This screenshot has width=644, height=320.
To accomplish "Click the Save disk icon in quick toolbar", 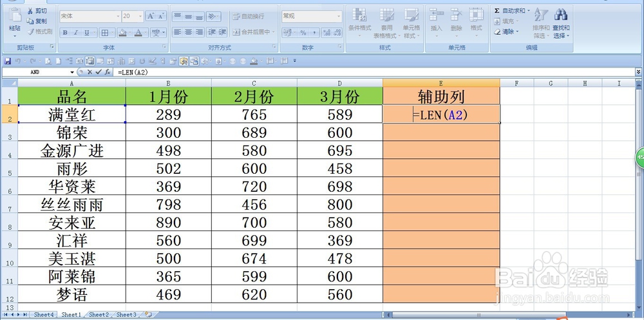I will [7, 61].
